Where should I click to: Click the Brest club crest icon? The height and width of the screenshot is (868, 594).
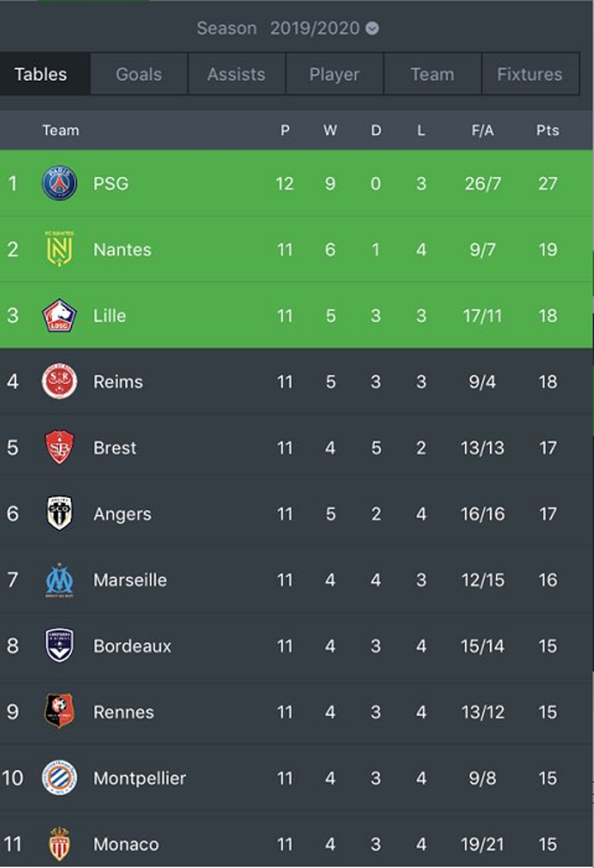[x=59, y=448]
